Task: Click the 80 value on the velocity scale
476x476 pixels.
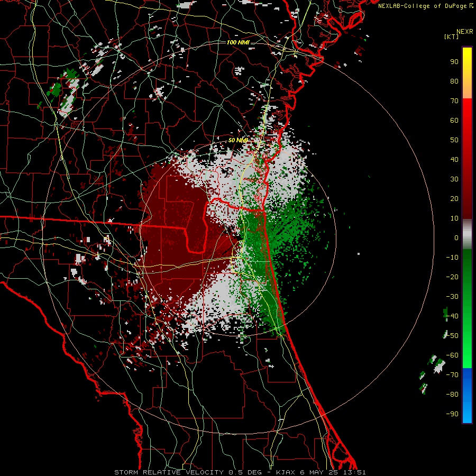Action: tap(454, 81)
